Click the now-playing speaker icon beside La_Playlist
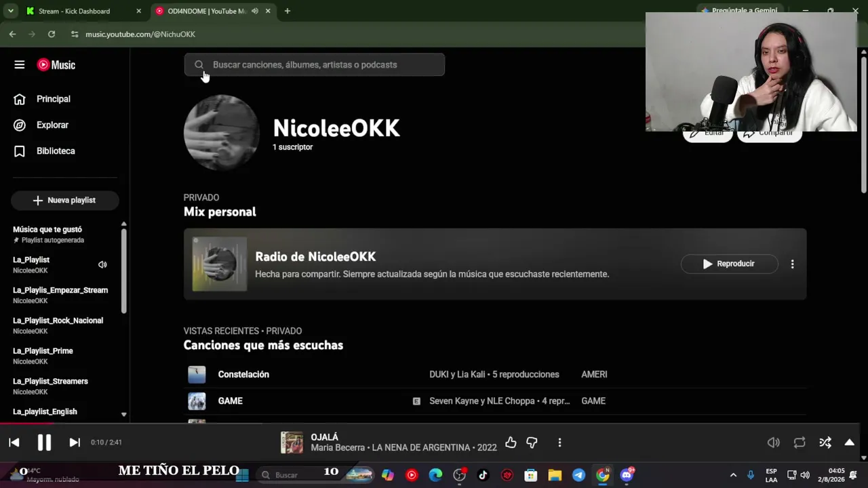The image size is (868, 488). click(102, 264)
